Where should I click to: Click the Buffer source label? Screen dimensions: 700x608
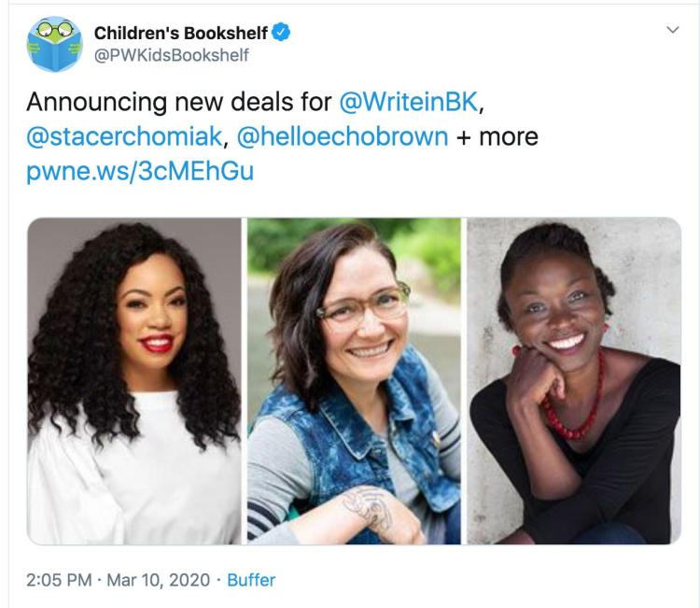coord(251,580)
